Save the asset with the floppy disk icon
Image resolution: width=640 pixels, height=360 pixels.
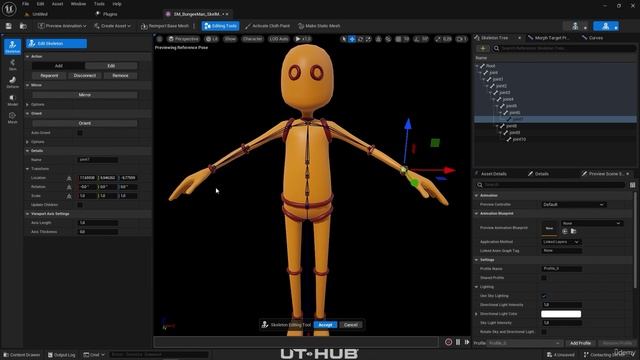click(9, 26)
